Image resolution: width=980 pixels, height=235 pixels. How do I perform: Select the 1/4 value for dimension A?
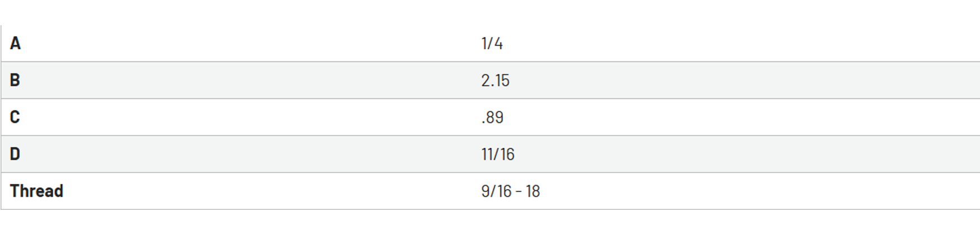tap(492, 43)
